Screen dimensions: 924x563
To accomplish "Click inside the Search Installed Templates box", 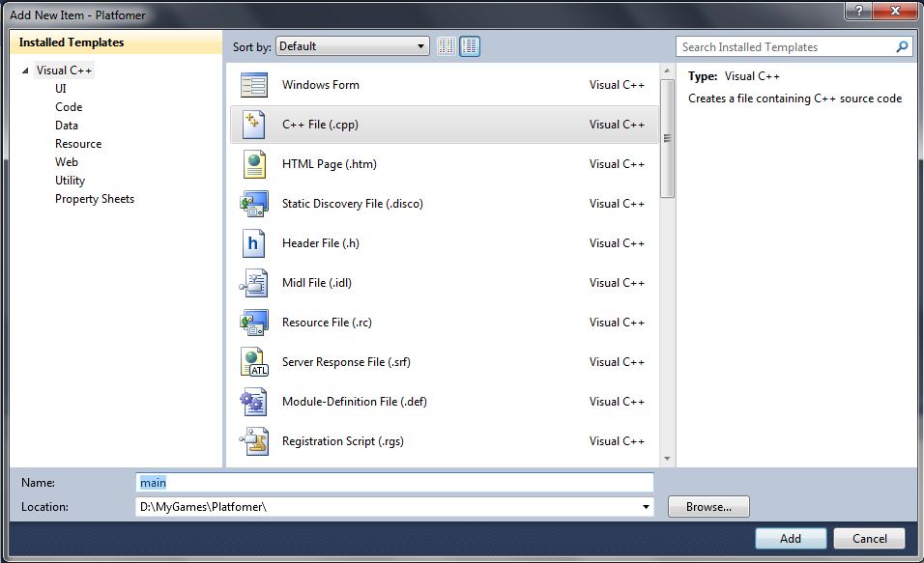I will click(x=783, y=46).
